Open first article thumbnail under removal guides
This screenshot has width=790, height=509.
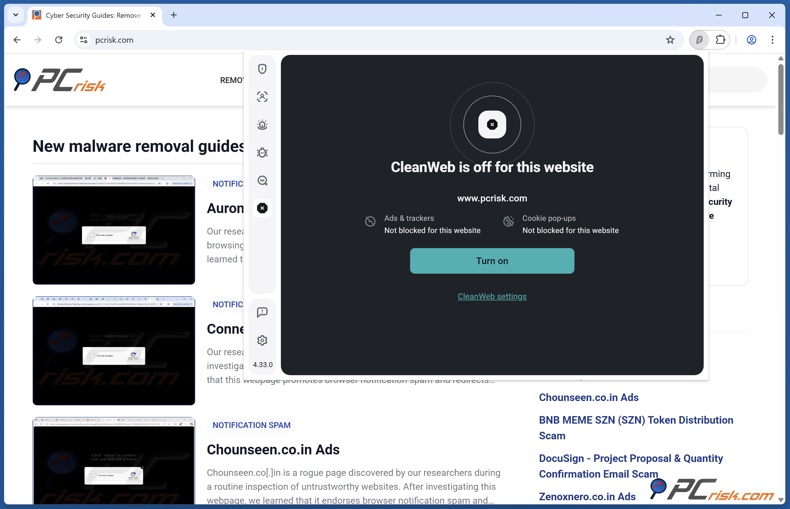point(114,230)
